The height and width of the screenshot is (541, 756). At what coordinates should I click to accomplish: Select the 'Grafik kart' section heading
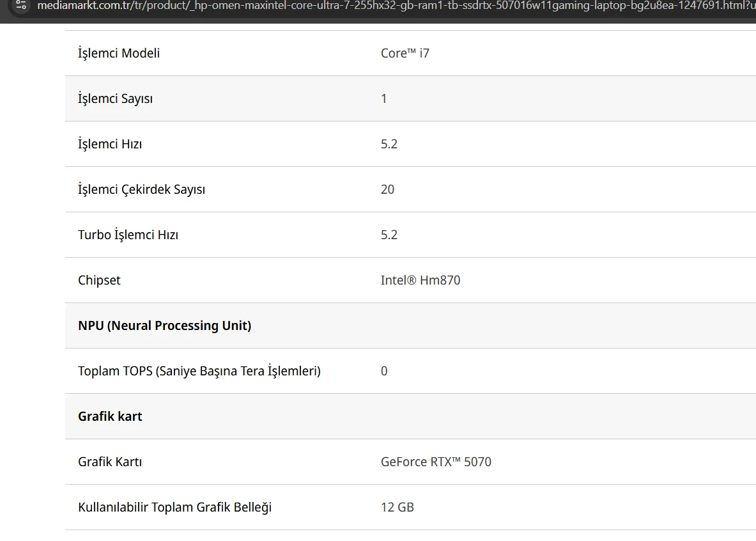coord(110,416)
